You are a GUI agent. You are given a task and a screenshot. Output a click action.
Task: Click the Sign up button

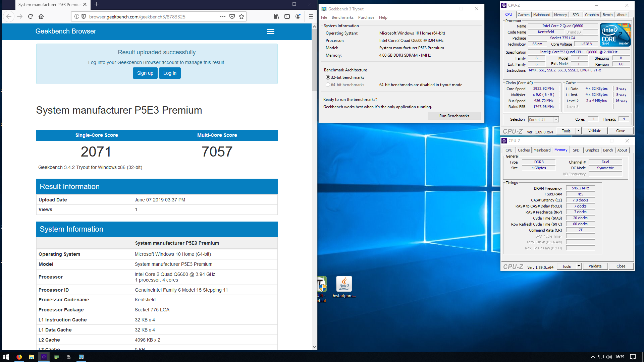click(145, 73)
